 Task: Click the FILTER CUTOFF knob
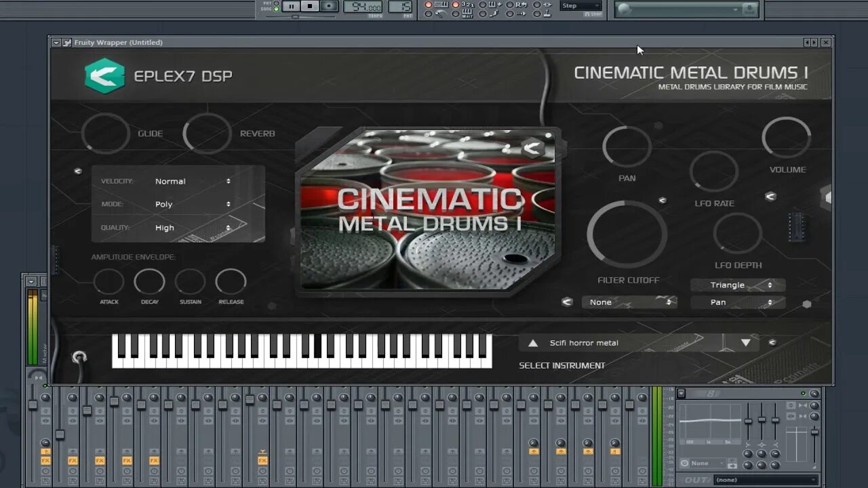click(x=627, y=235)
